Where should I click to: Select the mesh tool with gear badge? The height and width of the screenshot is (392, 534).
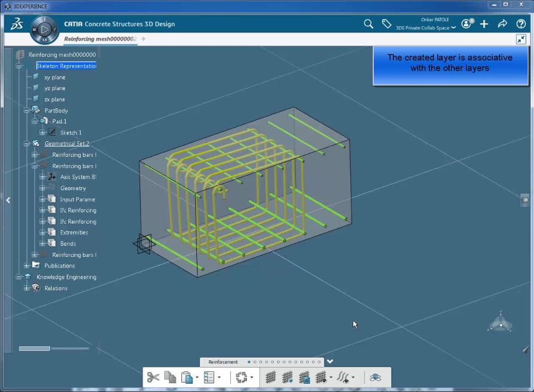pos(288,378)
